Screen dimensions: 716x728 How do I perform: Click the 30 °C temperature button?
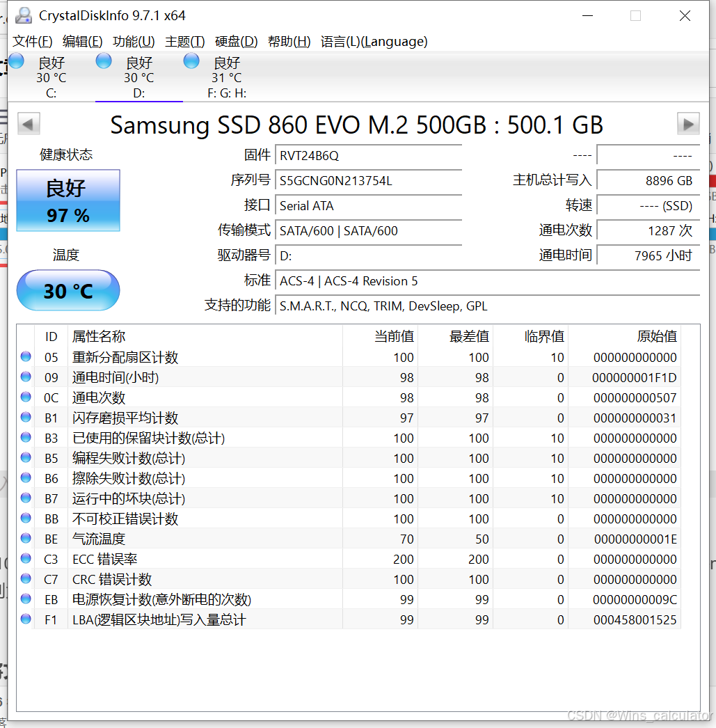68,290
